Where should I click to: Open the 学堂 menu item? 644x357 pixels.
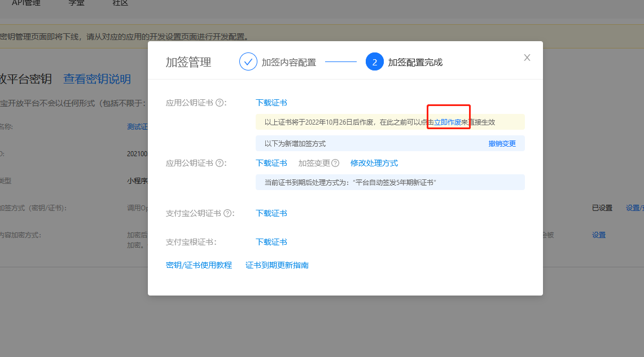pyautogui.click(x=76, y=3)
